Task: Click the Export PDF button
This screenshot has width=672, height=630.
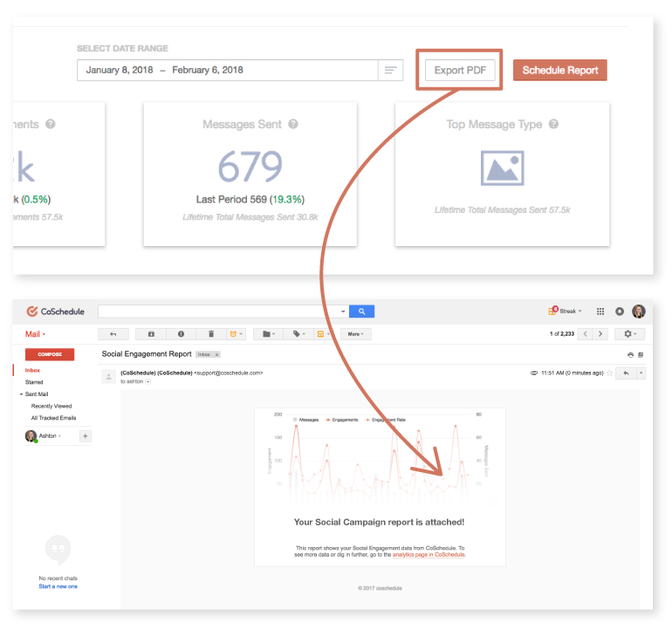Action: (x=459, y=70)
